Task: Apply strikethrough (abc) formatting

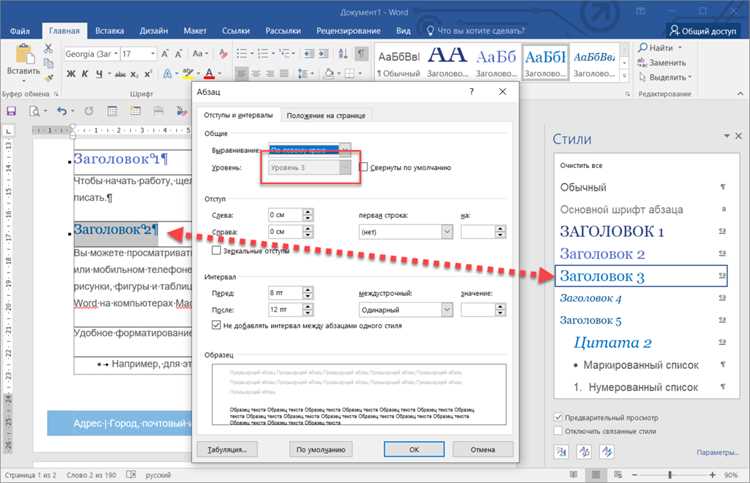Action: pyautogui.click(x=120, y=74)
